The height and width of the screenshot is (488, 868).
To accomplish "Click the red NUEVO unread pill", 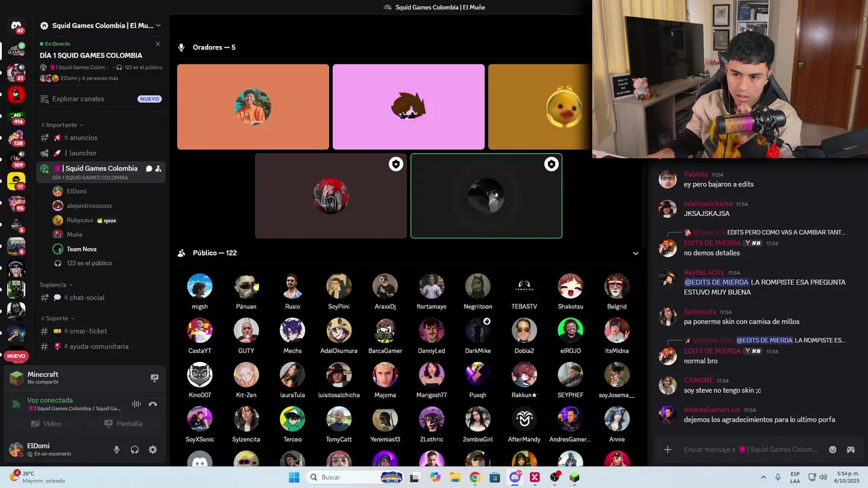I will (16, 356).
